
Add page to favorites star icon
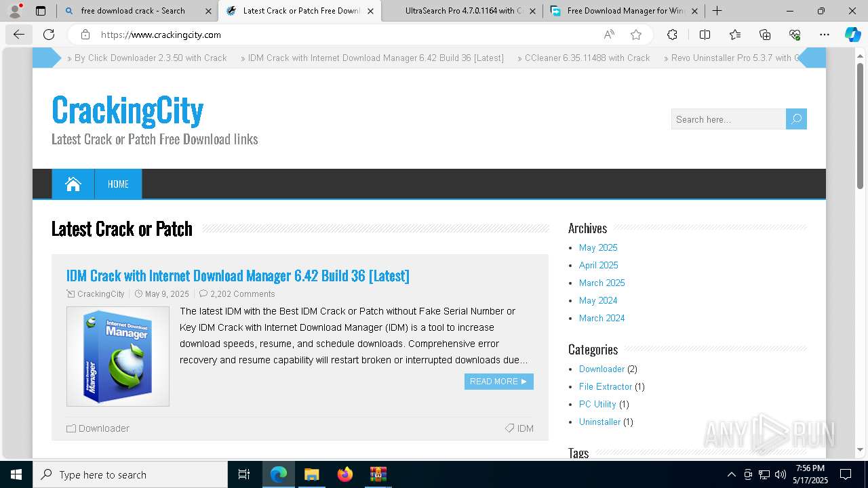(x=636, y=35)
